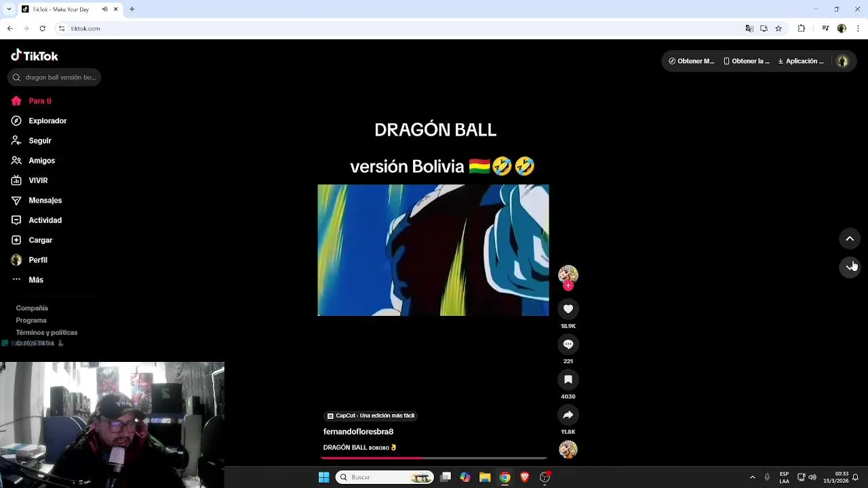The image size is (868, 488).
Task: Open the Perfil page in the sidebar
Action: (x=30, y=260)
